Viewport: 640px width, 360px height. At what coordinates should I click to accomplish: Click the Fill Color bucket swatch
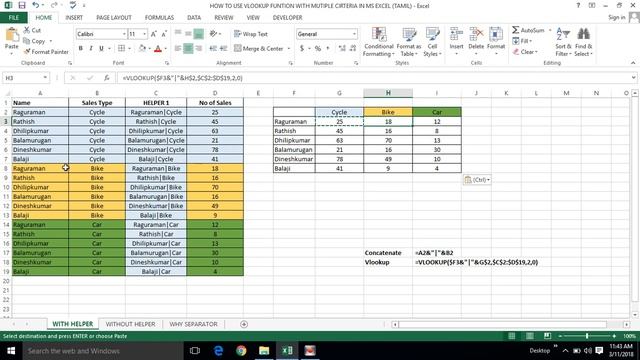(142, 49)
